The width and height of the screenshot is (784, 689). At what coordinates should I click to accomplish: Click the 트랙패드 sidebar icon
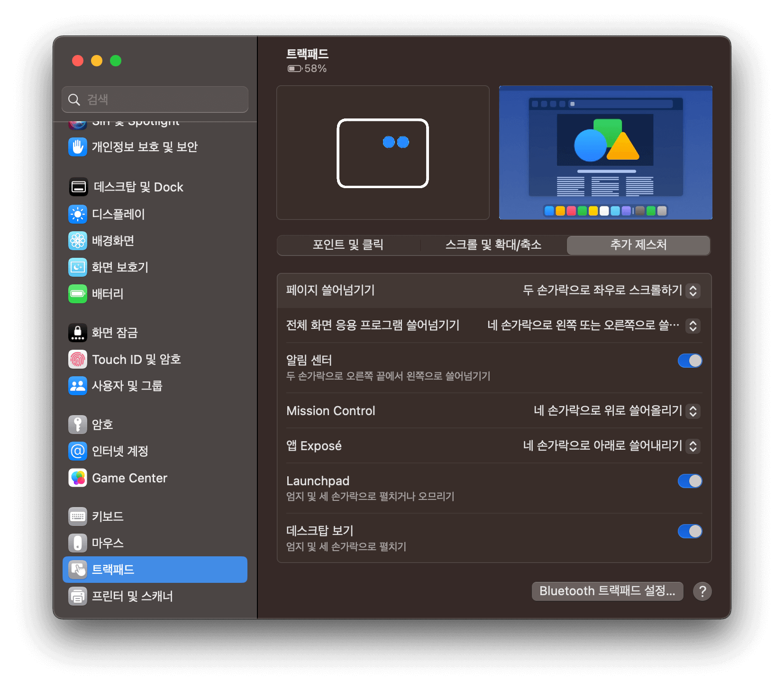78,570
